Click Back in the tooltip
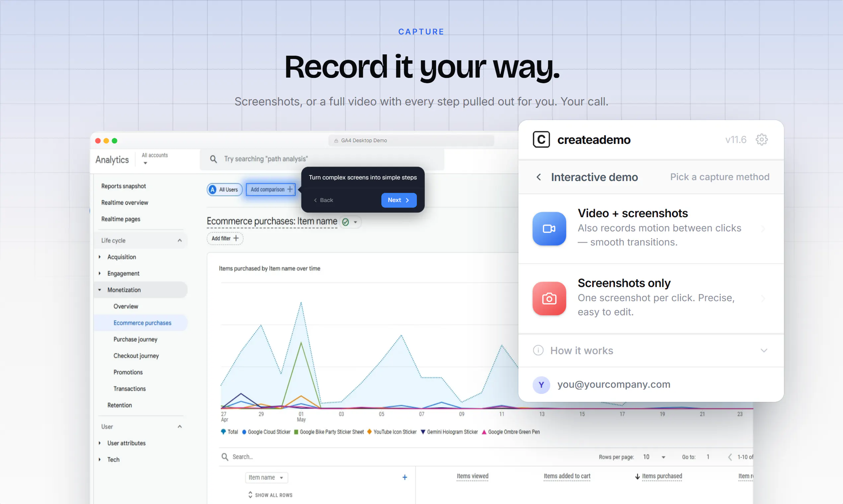843x504 pixels. 323,200
